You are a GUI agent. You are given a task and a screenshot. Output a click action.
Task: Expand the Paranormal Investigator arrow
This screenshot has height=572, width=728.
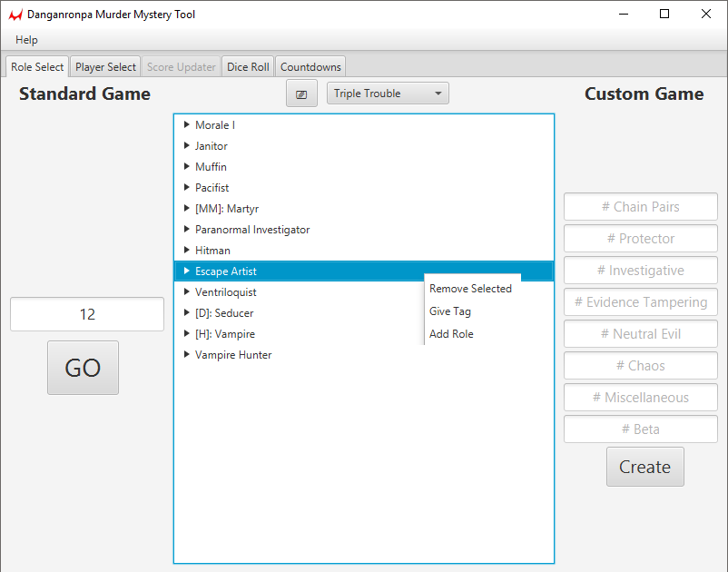click(187, 229)
